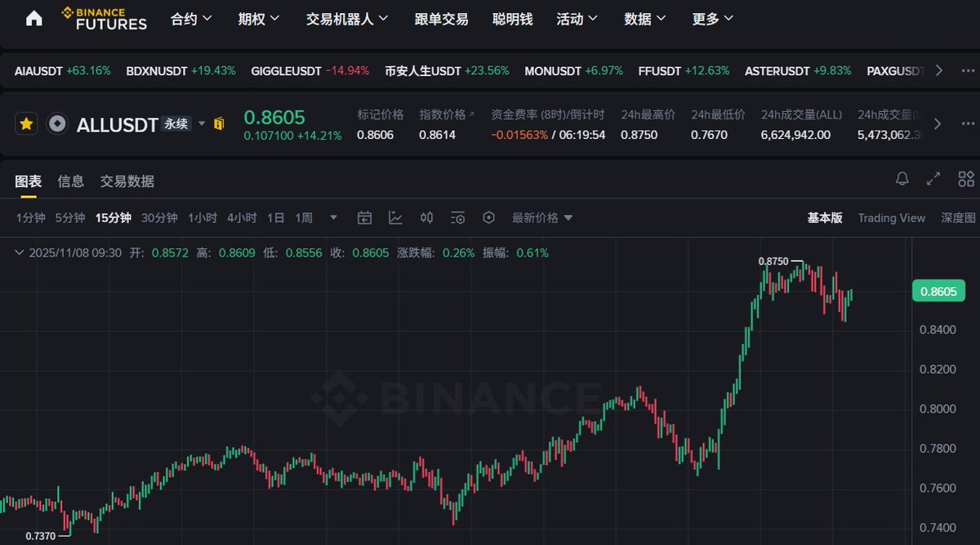Click the home icon

(x=34, y=19)
